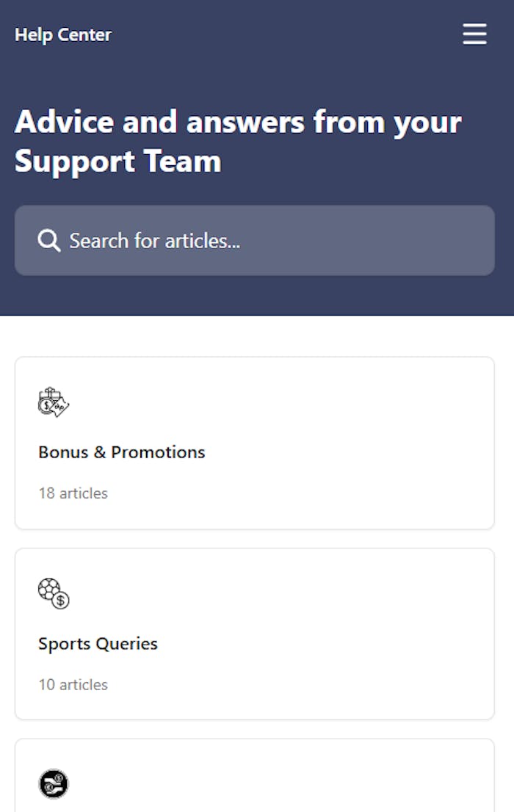514x812 pixels.
Task: Open the Sports Queries title link
Action: [98, 644]
